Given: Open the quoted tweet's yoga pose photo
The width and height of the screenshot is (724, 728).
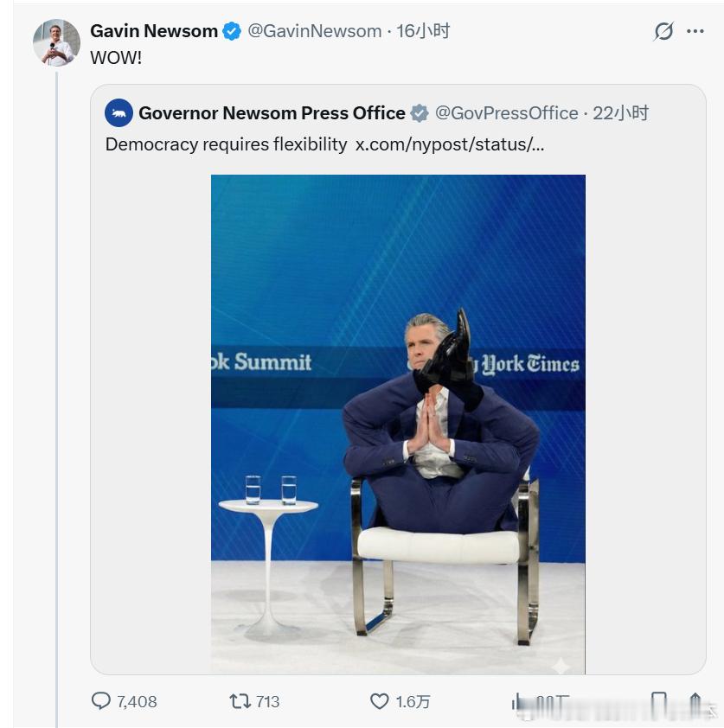Looking at the screenshot, I should click(398, 424).
